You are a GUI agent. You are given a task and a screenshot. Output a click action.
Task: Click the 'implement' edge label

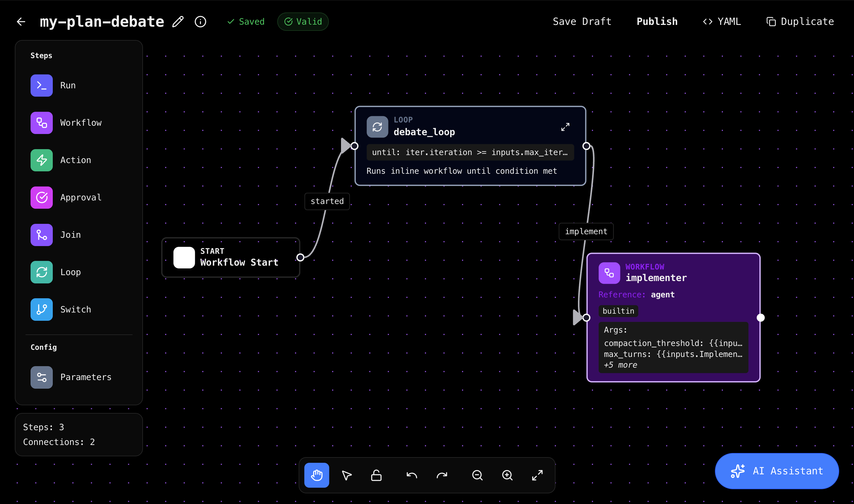click(586, 232)
